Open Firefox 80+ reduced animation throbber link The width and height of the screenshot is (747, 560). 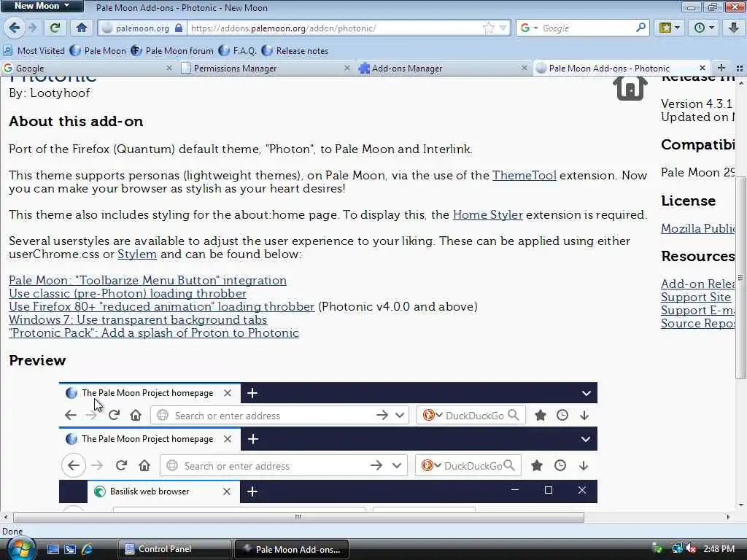tap(161, 306)
